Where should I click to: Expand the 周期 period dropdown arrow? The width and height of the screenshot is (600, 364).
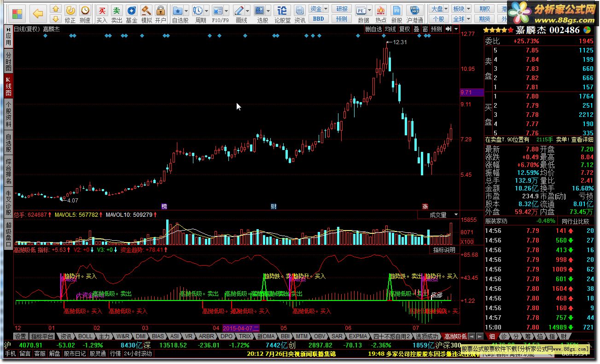(x=206, y=10)
